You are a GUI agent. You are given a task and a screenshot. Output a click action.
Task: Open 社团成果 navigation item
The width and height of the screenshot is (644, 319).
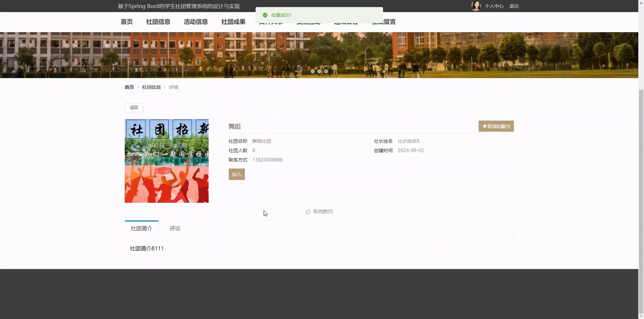coord(233,22)
